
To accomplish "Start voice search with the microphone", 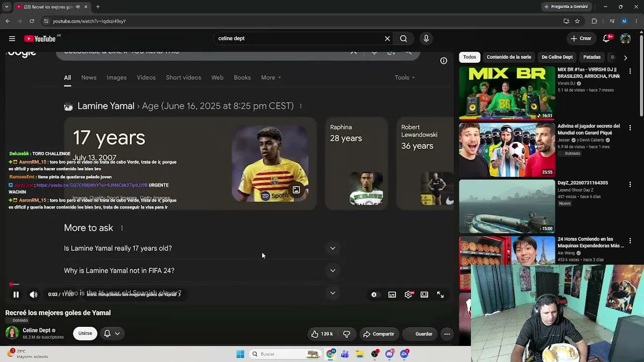I will [x=426, y=39].
